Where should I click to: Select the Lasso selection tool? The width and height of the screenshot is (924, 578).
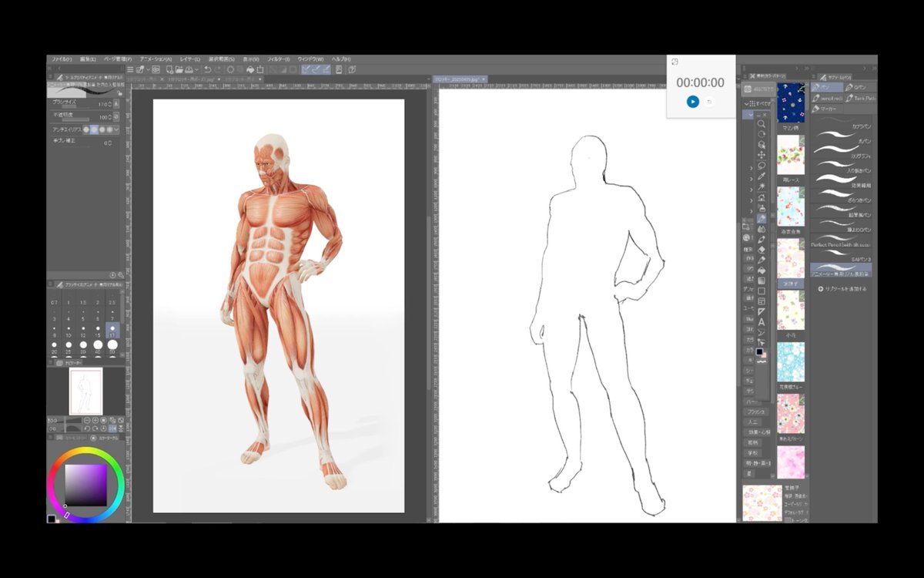pyautogui.click(x=762, y=165)
